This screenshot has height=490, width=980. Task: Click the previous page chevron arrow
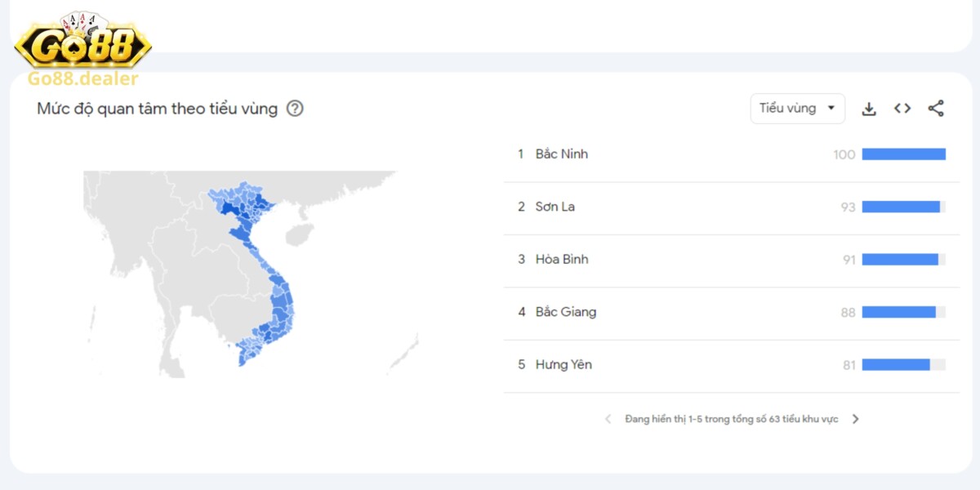click(608, 418)
